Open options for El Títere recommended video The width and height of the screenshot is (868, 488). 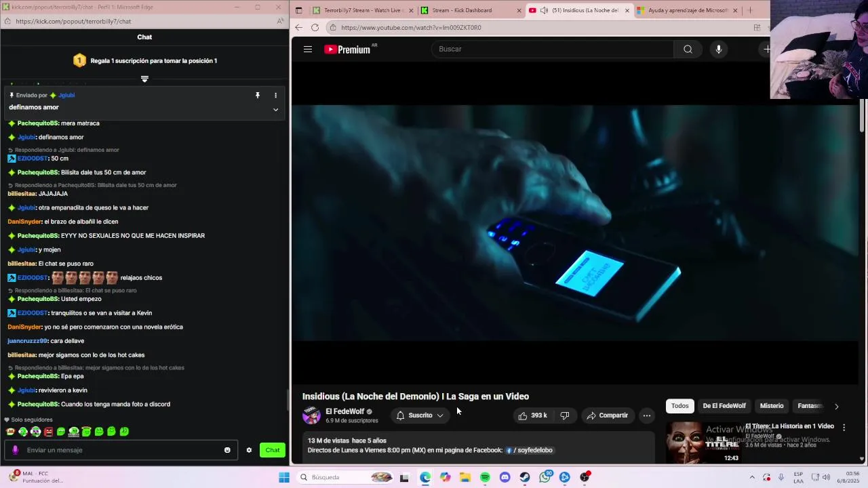[x=844, y=427]
